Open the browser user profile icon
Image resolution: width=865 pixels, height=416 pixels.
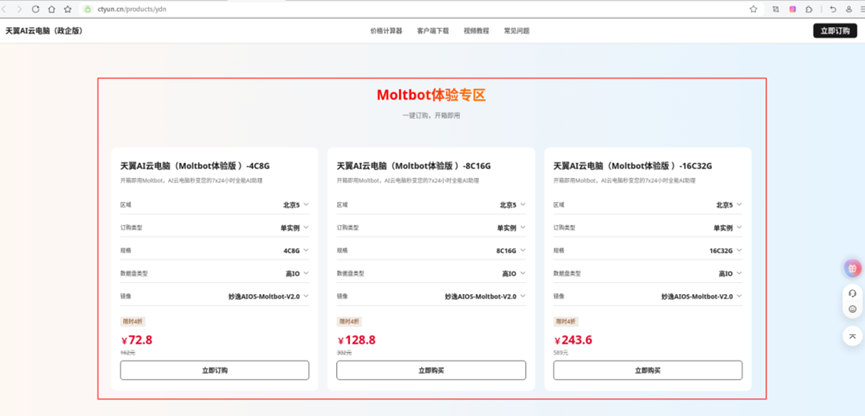tap(849, 9)
